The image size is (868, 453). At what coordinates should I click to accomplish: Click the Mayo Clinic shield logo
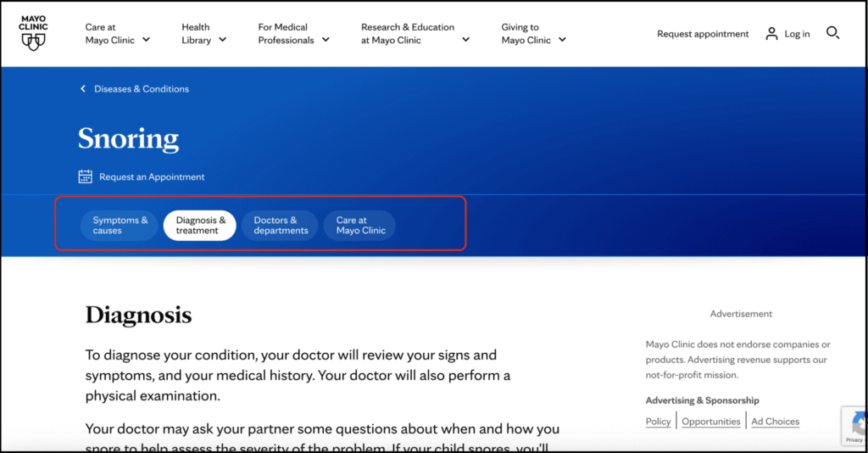tap(33, 33)
